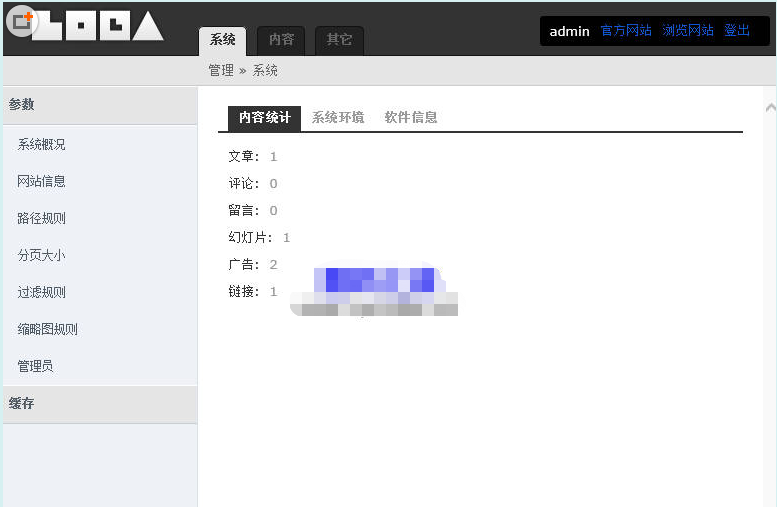The image size is (777, 507).
Task: Open the 管理员 sidebar item
Action: [35, 367]
